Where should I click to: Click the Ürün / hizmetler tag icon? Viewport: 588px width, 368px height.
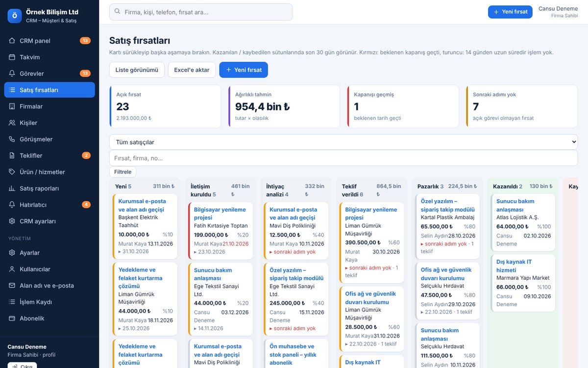12,172
